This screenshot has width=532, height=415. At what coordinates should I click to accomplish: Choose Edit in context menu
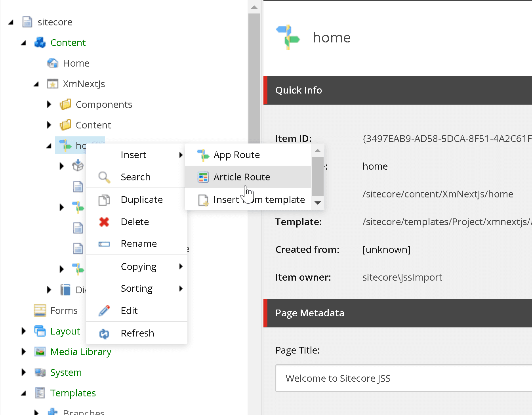click(x=137, y=311)
